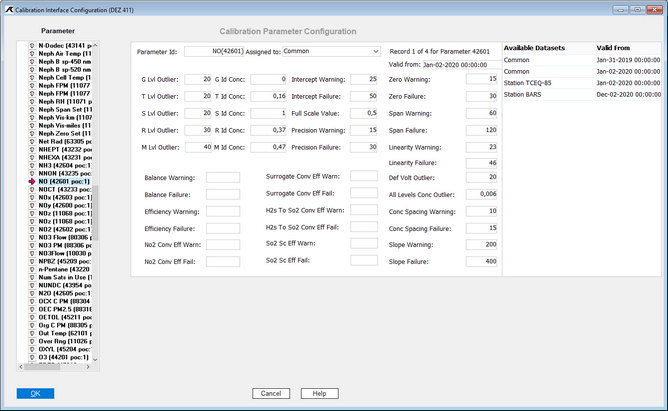The image size is (668, 411).
Task: Click the parameter list scroll-down arrow
Action: 95,359
